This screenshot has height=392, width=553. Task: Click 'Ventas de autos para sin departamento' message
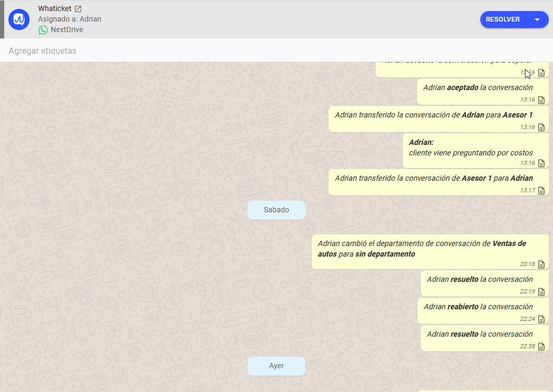(430, 251)
